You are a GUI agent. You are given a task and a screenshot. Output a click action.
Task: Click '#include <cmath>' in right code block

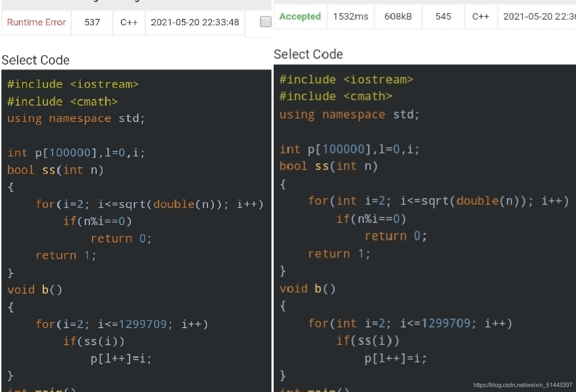point(336,96)
